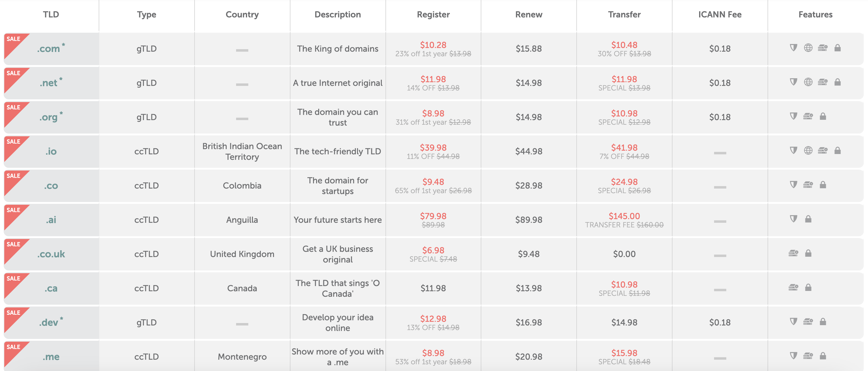This screenshot has height=371, width=868.
Task: Click the server icon in the .dev row
Action: [808, 321]
